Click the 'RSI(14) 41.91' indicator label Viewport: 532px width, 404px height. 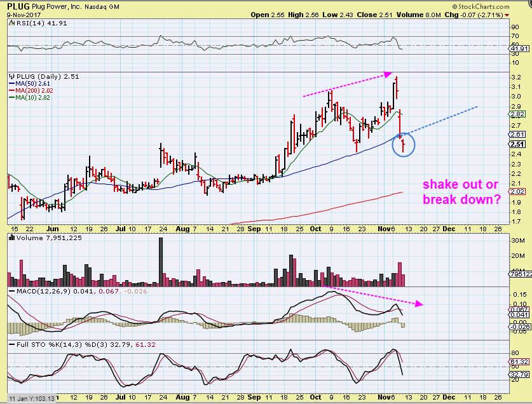[41, 23]
